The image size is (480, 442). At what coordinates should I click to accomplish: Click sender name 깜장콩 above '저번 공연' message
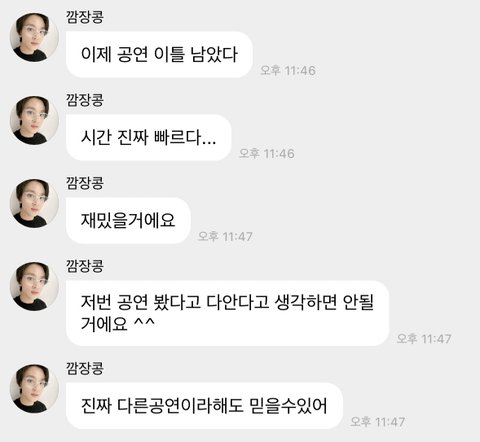[85, 266]
